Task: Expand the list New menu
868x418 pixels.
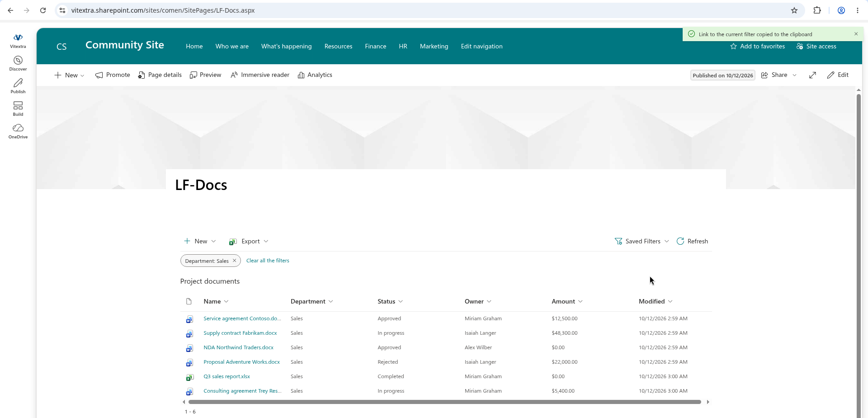Action: click(200, 242)
